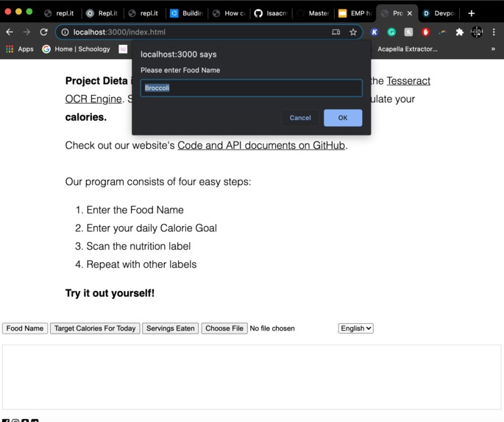Switch to the EMP tab
Image resolution: width=504 pixels, height=422 pixels.
tap(355, 13)
